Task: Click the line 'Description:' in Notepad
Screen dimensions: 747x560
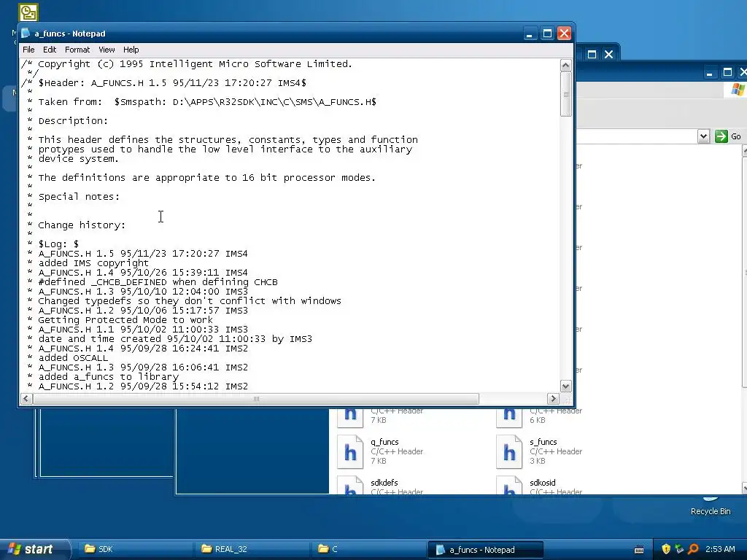Action: (73, 121)
